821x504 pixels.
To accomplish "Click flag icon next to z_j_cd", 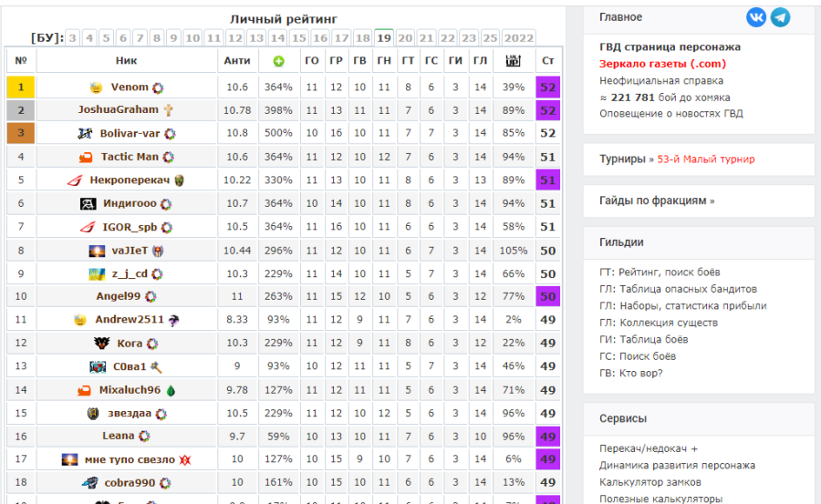I will 97,273.
